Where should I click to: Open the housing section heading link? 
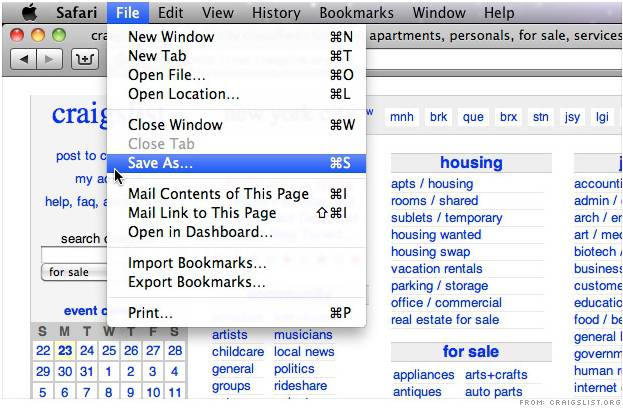pyautogui.click(x=471, y=163)
